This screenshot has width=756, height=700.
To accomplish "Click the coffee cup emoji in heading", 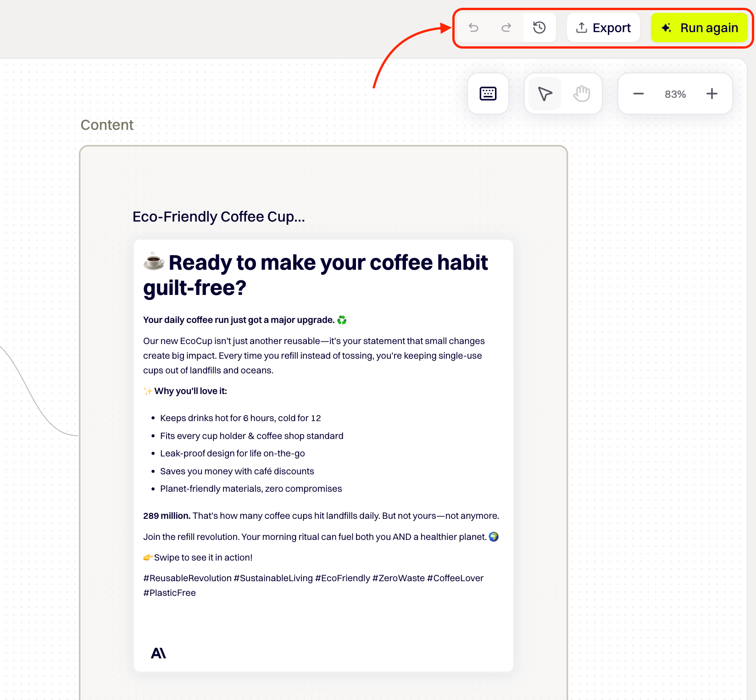I will pyautogui.click(x=154, y=261).
